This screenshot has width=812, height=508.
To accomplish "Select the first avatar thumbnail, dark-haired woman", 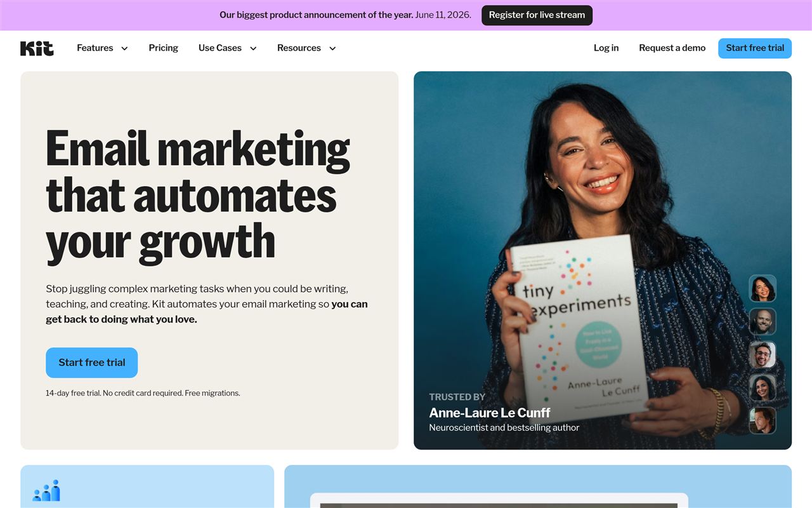I will point(763,288).
